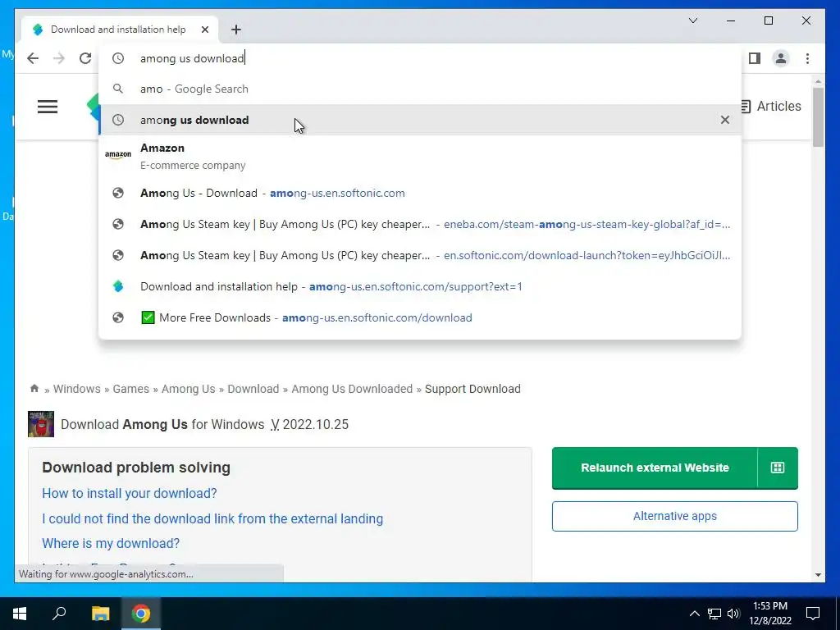Open the Articles section
This screenshot has height=630, width=840.
pos(771,106)
